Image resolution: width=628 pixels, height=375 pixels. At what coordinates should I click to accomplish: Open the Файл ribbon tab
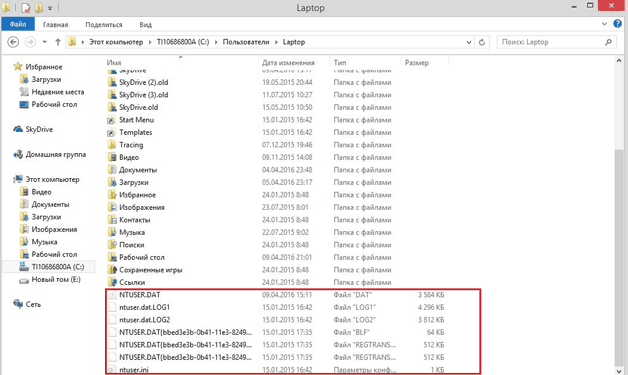click(x=18, y=24)
